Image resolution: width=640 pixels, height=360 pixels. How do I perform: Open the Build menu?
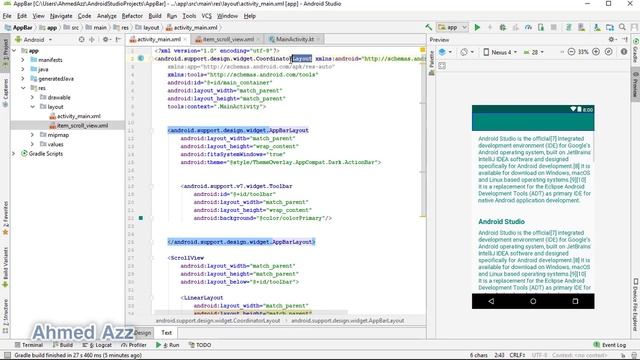tap(155, 16)
